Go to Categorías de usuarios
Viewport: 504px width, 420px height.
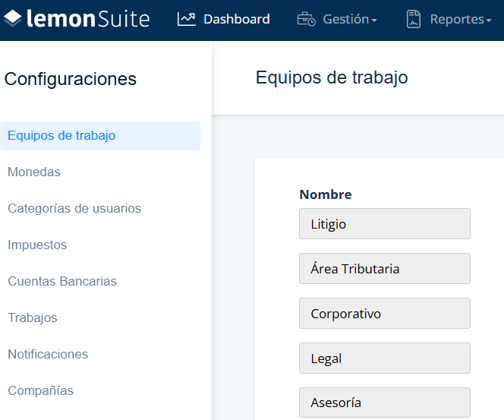[74, 208]
